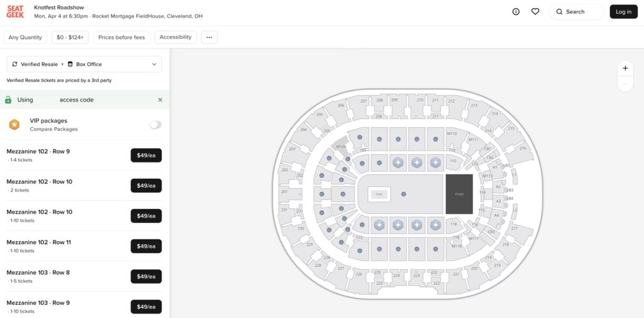The image size is (644, 318).
Task: Open the Accessibility filter
Action: point(175,37)
